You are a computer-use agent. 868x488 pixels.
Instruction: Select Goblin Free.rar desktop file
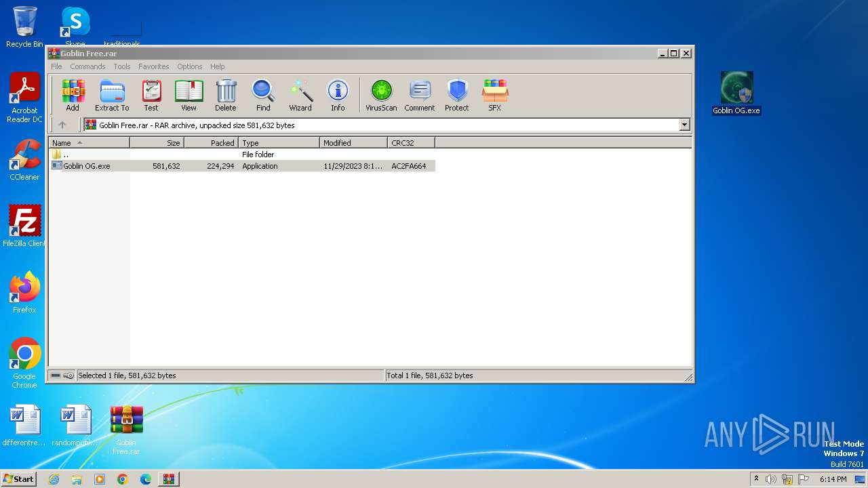(x=126, y=430)
